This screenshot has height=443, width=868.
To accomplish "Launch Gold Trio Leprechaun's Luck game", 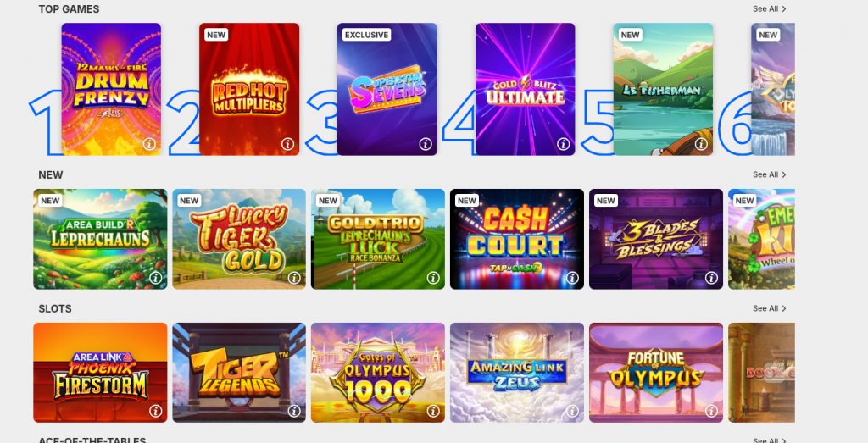I will 377,239.
